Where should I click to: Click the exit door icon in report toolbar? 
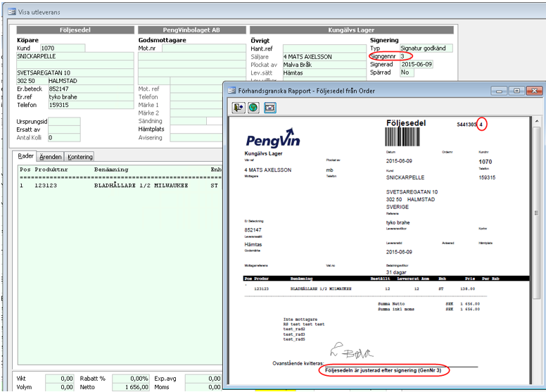(239, 108)
